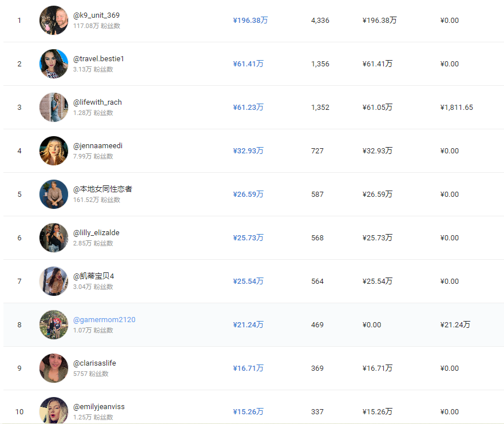Click the @k9_unit_369 username
This screenshot has width=504, height=424.
96,15
